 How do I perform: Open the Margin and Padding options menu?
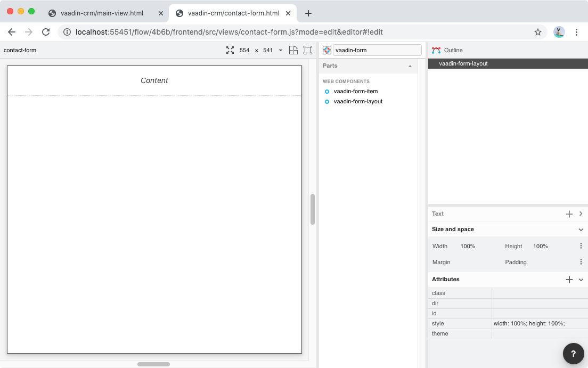[581, 261]
